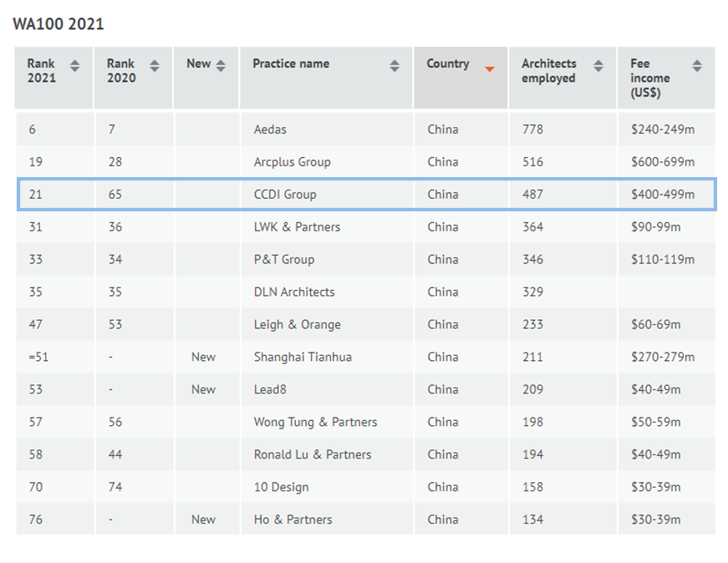Click the WA100 2021 heading
728x563 pixels.
pyautogui.click(x=59, y=24)
